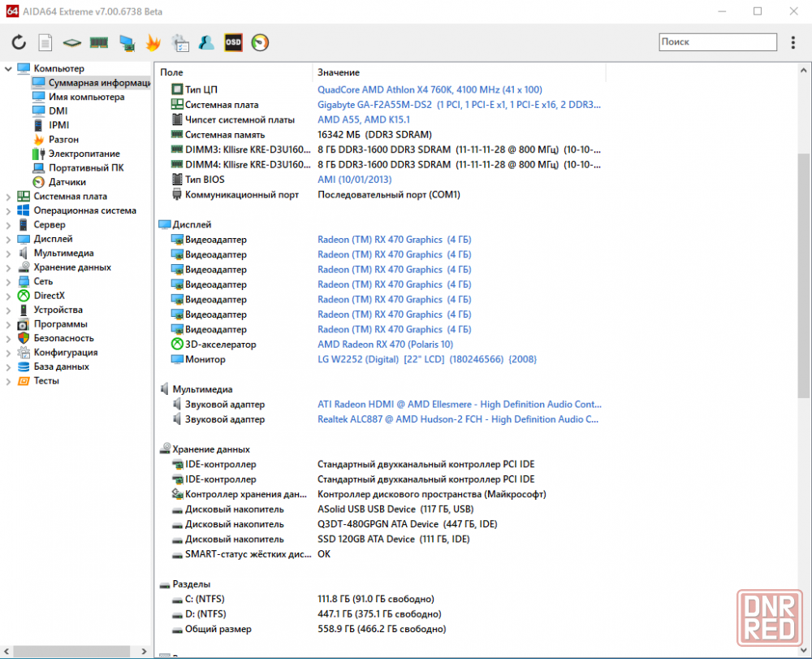Viewport: 812px width, 659px height.
Task: Open the CPU chip tool in toolbar
Action: [x=72, y=42]
